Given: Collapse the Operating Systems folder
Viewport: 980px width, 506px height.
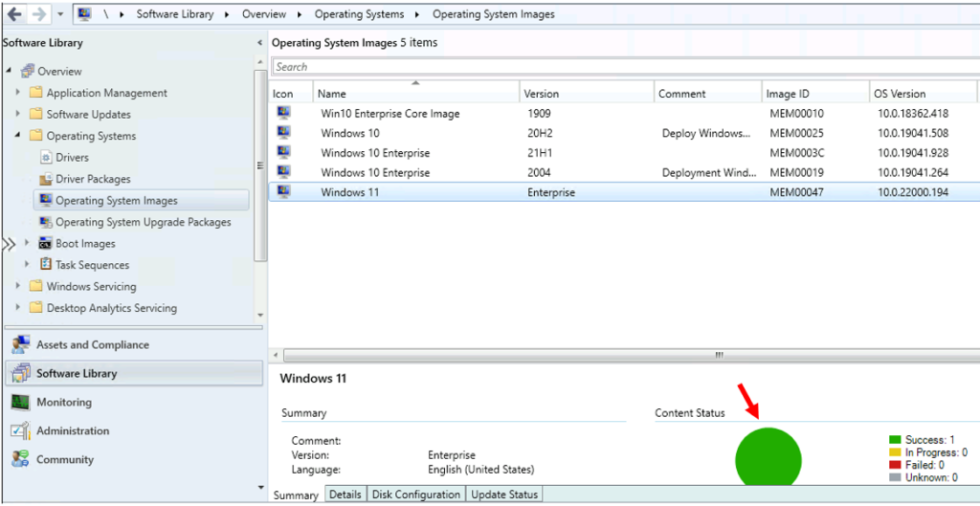Looking at the screenshot, I should [17, 136].
